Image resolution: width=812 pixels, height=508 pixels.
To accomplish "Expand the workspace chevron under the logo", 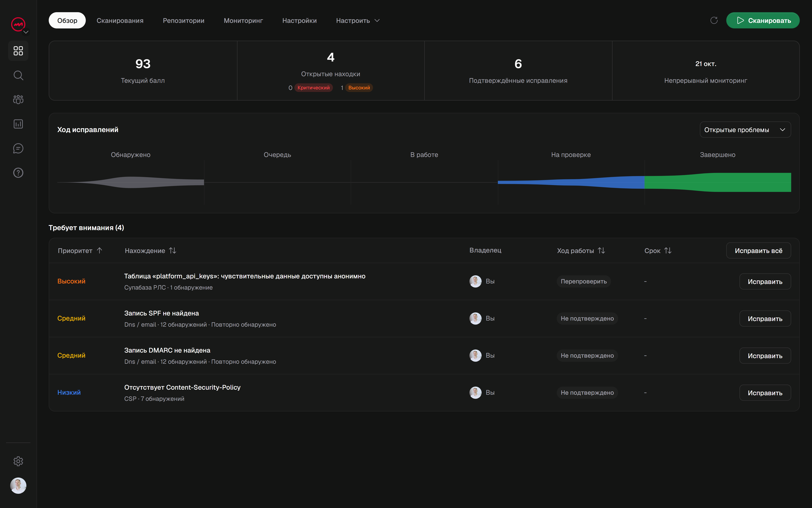I will tap(26, 32).
